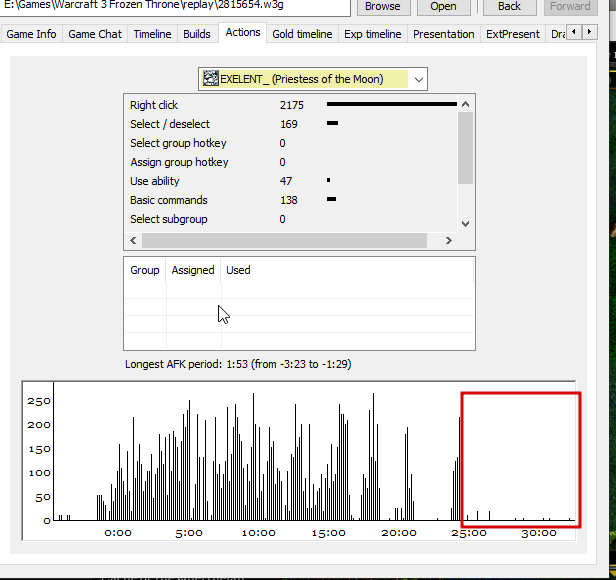Click the 0:00 label on the actions chart

click(118, 533)
